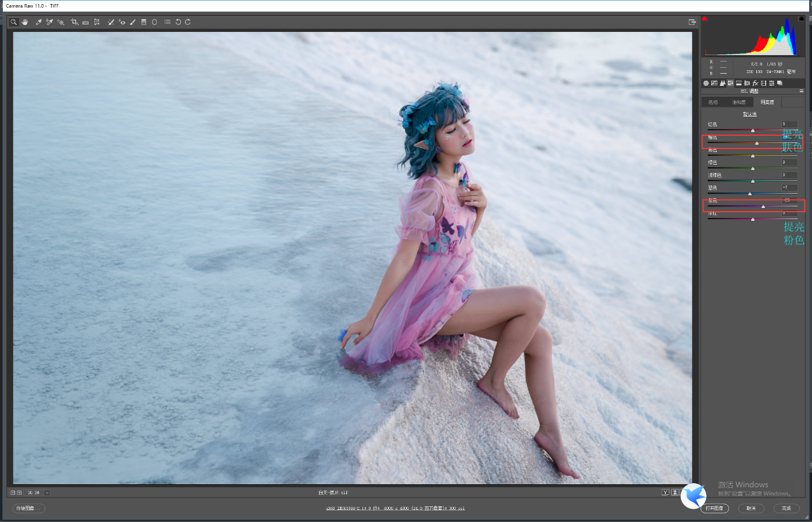Viewport: 812px width, 522px height.
Task: Select the Red Eye Removal tool
Action: (122, 22)
